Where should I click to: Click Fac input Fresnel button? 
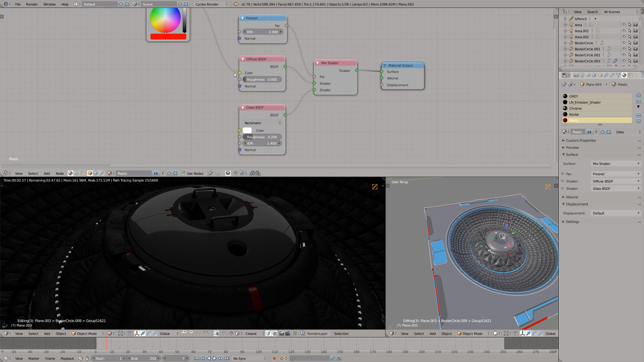(616, 174)
